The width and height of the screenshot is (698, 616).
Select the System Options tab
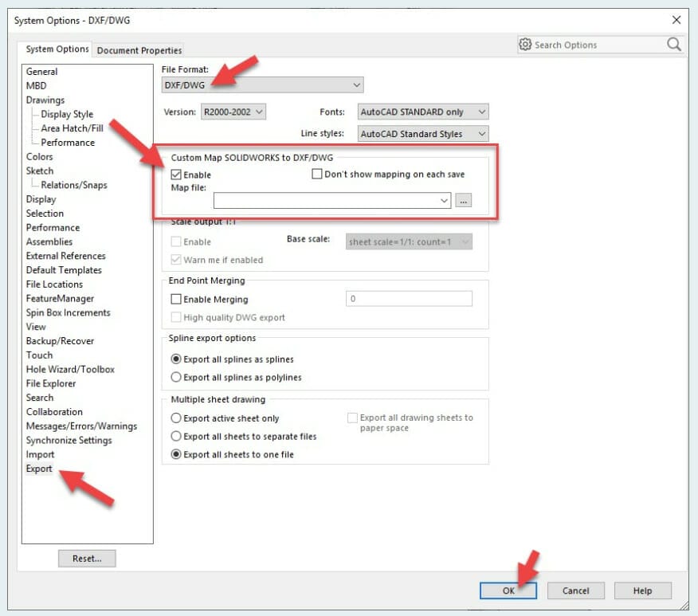point(57,49)
